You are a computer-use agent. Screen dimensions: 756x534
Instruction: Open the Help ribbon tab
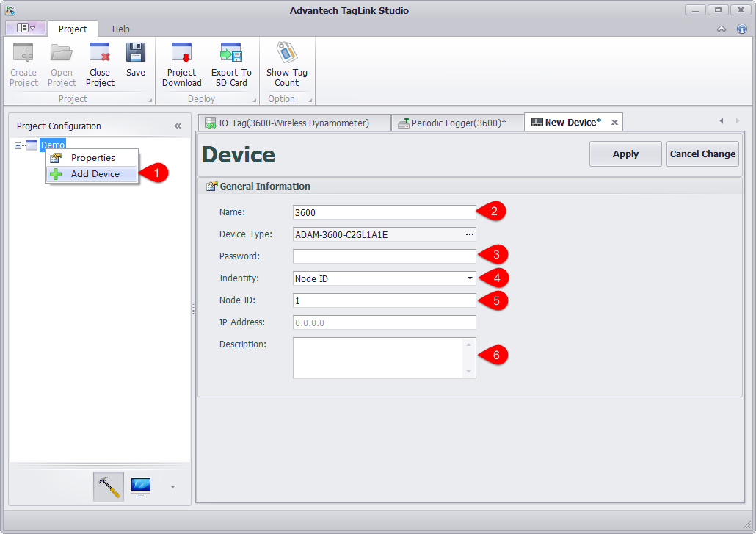[121, 29]
